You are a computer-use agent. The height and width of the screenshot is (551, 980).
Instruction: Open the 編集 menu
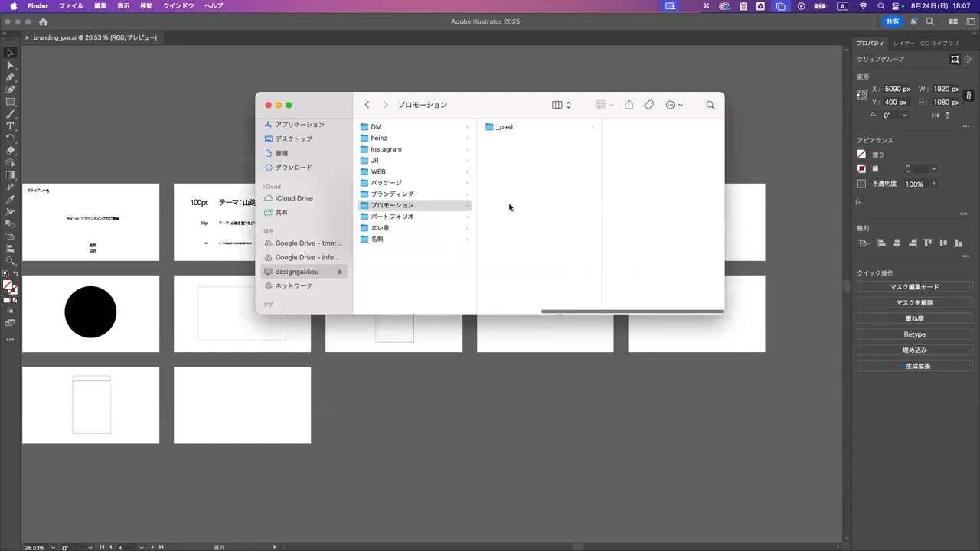[x=100, y=6]
